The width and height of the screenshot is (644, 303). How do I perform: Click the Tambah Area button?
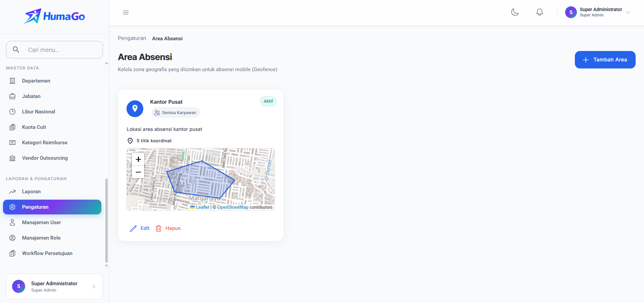605,60
